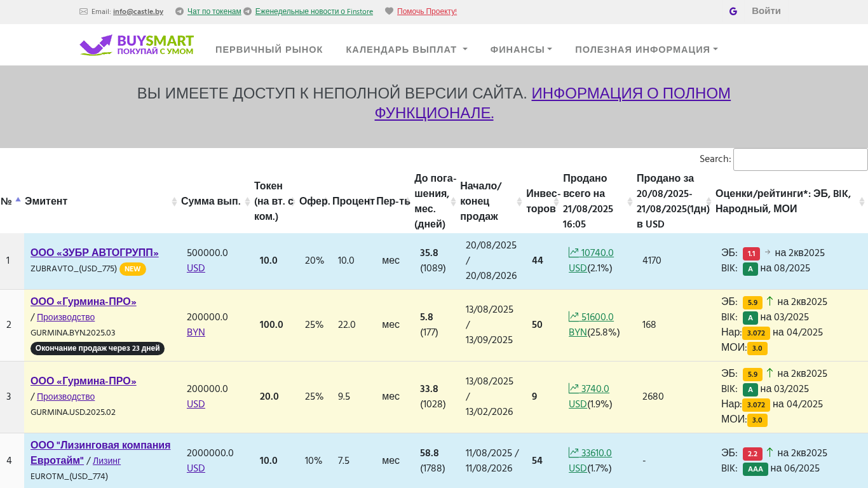Sort table by № column
868x488 pixels.
tap(11, 201)
